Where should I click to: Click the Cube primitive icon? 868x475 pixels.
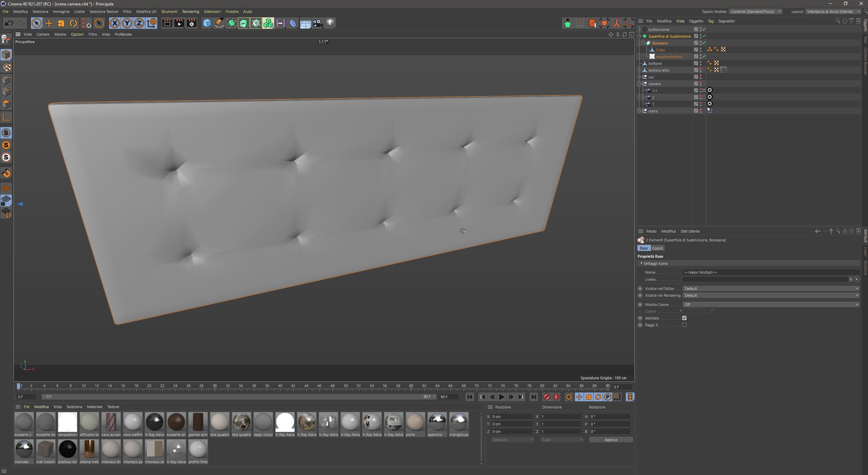pos(207,23)
